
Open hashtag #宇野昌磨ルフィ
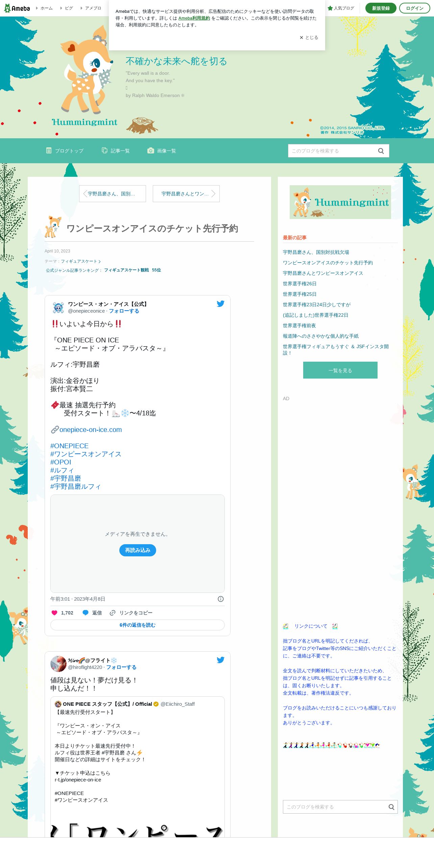[x=76, y=486]
